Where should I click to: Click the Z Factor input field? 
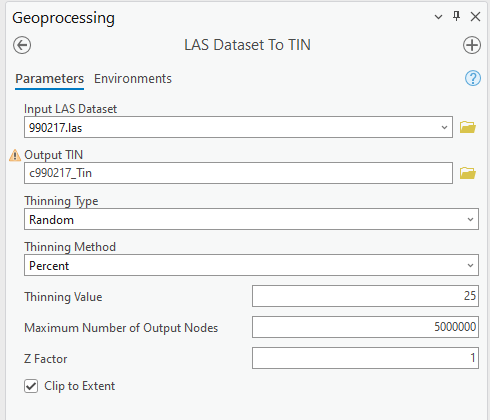point(365,358)
